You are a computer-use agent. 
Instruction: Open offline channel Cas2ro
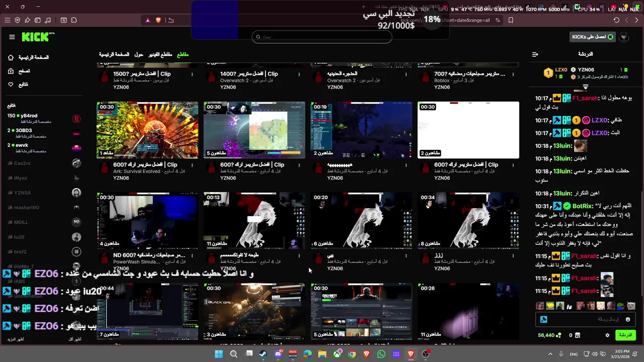click(44, 163)
